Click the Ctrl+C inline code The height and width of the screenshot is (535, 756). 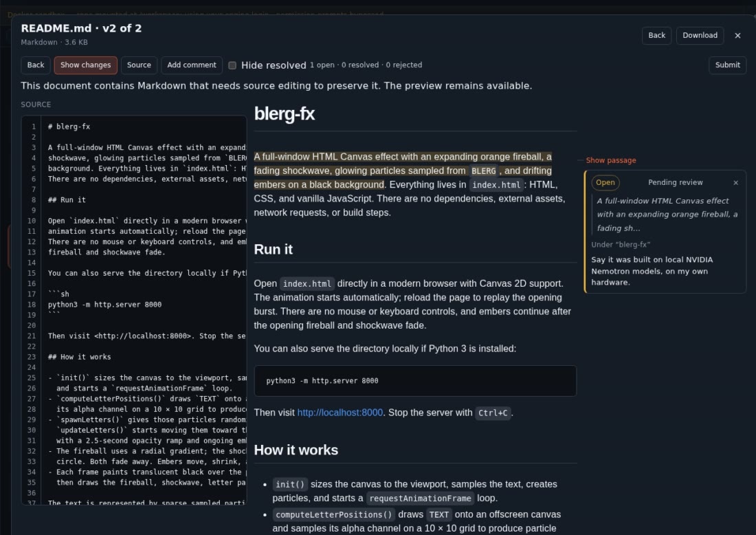point(492,413)
